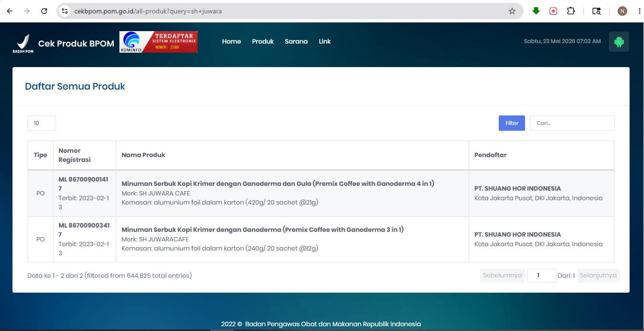Open the Extensions puzzle icon
This screenshot has width=644, height=331.
click(x=571, y=11)
